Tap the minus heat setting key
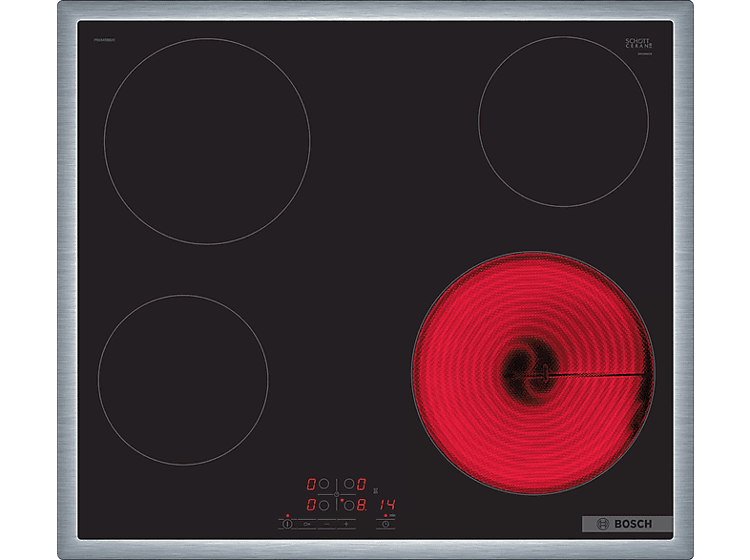Screen dimensions: 750x560 [326, 524]
